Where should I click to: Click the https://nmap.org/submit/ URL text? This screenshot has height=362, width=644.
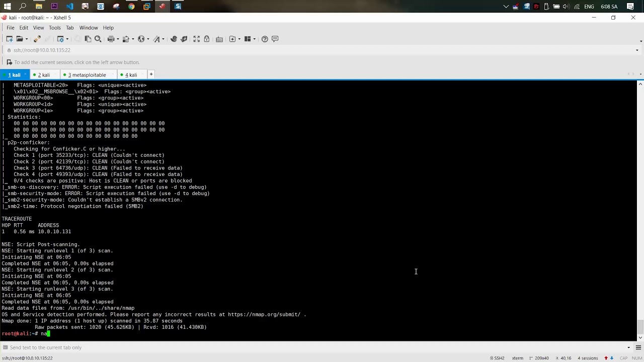point(264,315)
